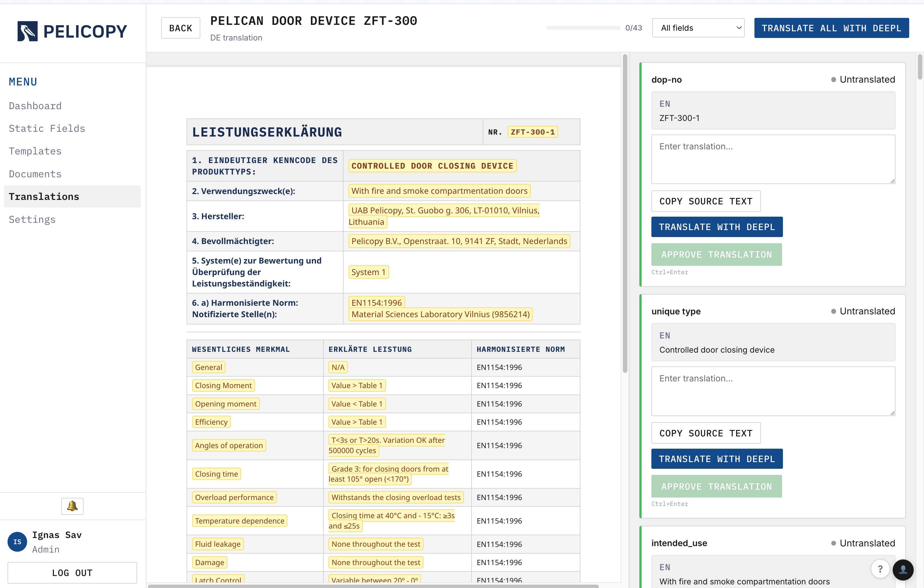Open the help question mark button
Screen dimensions: 924x588
coord(880,569)
